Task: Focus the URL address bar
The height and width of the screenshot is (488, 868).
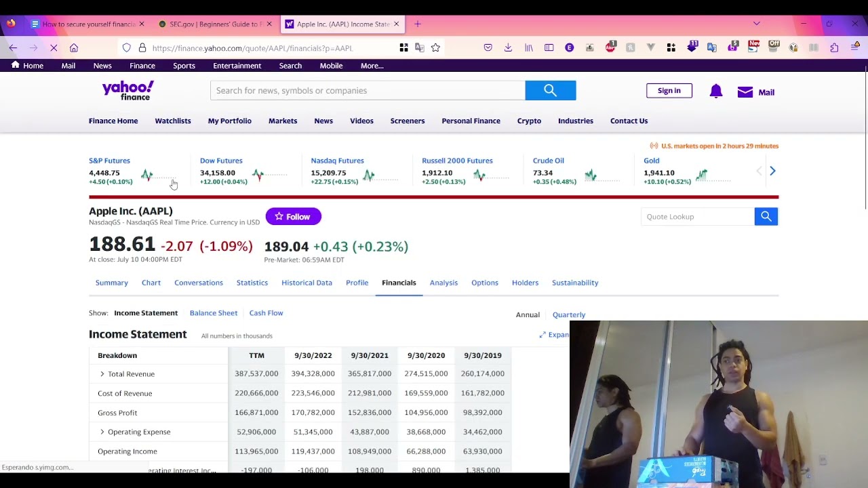Action: (x=271, y=48)
